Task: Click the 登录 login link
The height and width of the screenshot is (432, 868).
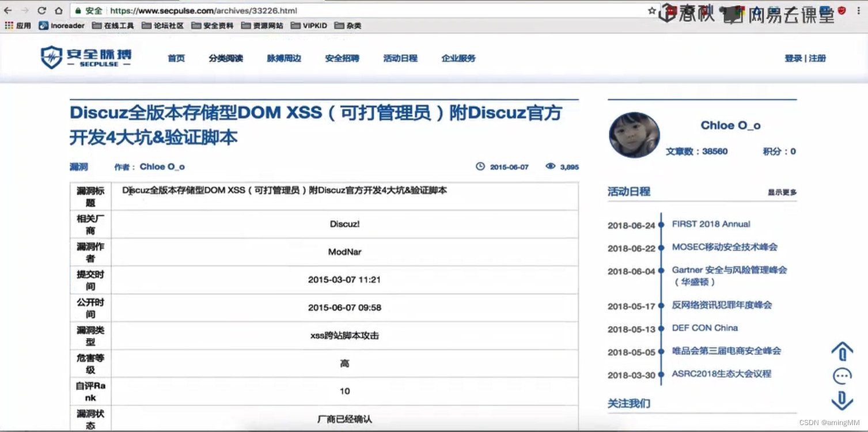Action: pos(793,58)
